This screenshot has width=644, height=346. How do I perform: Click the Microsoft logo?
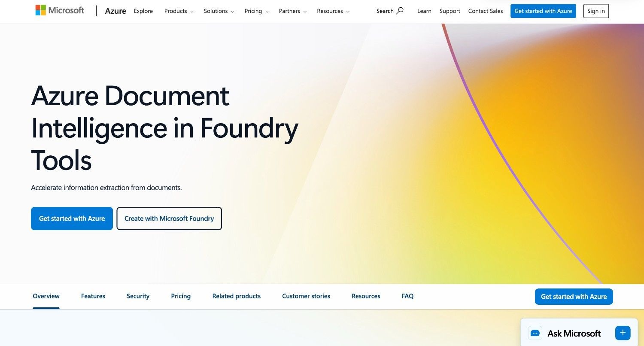pos(60,10)
